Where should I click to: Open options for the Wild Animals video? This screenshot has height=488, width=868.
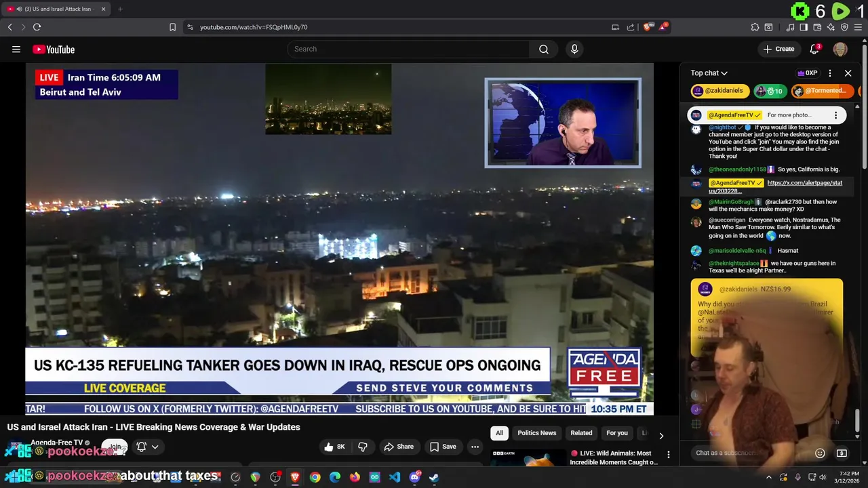668,455
